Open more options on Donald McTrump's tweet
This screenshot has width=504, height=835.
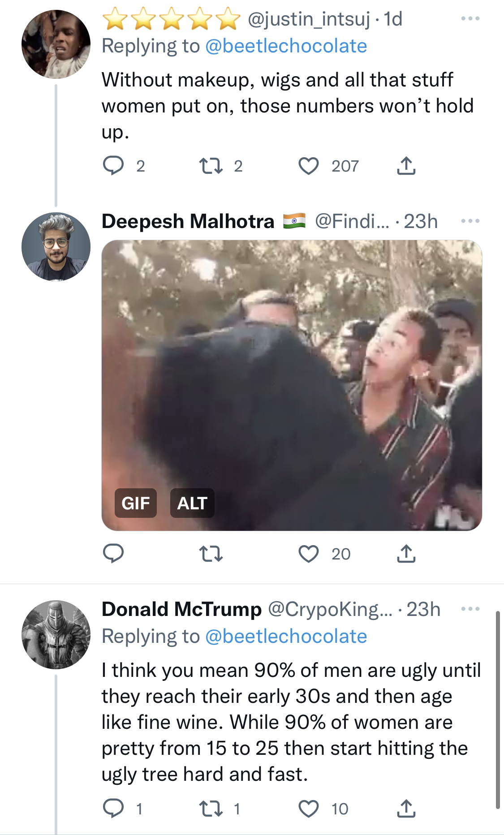(x=470, y=609)
